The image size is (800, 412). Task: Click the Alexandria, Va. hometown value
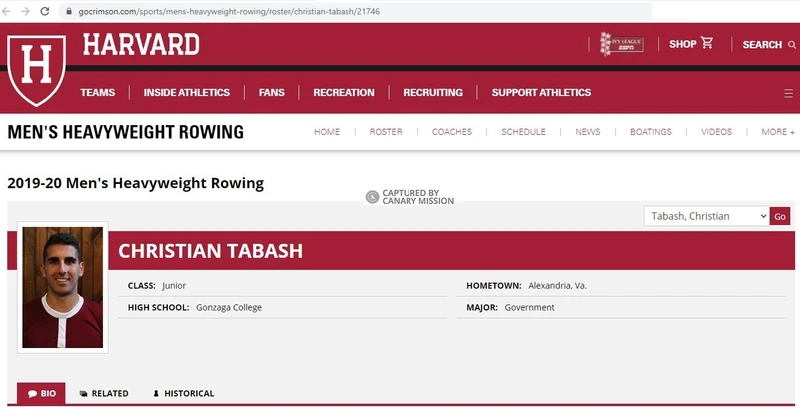click(558, 286)
